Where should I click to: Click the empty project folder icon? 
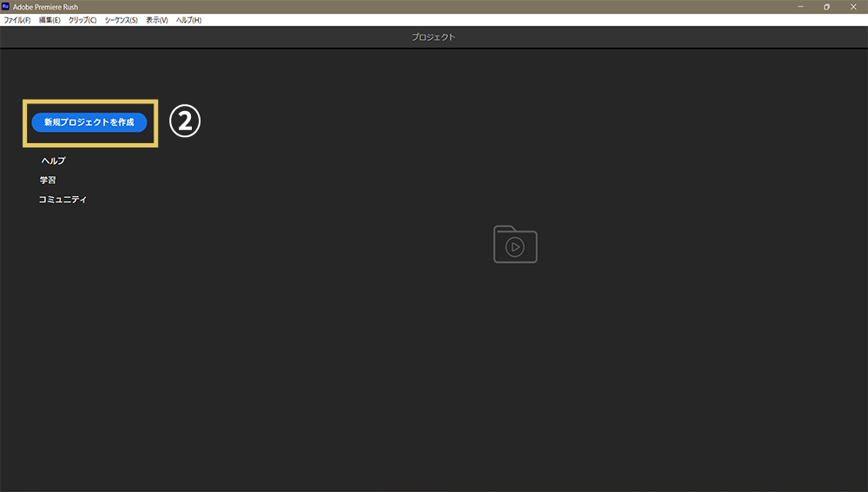515,244
